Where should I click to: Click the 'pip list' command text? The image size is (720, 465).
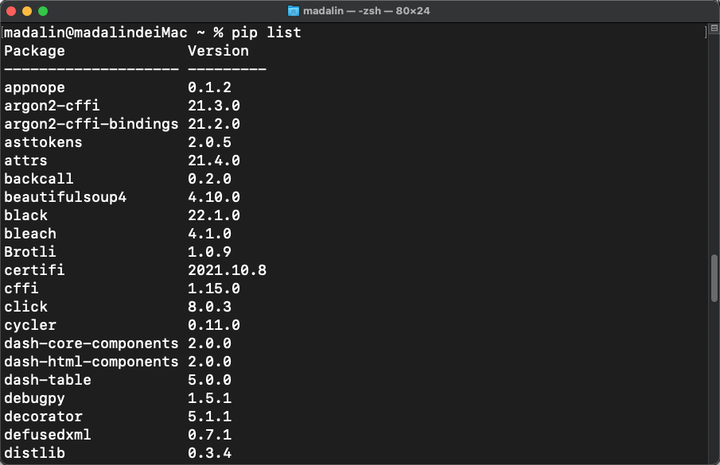(x=266, y=33)
